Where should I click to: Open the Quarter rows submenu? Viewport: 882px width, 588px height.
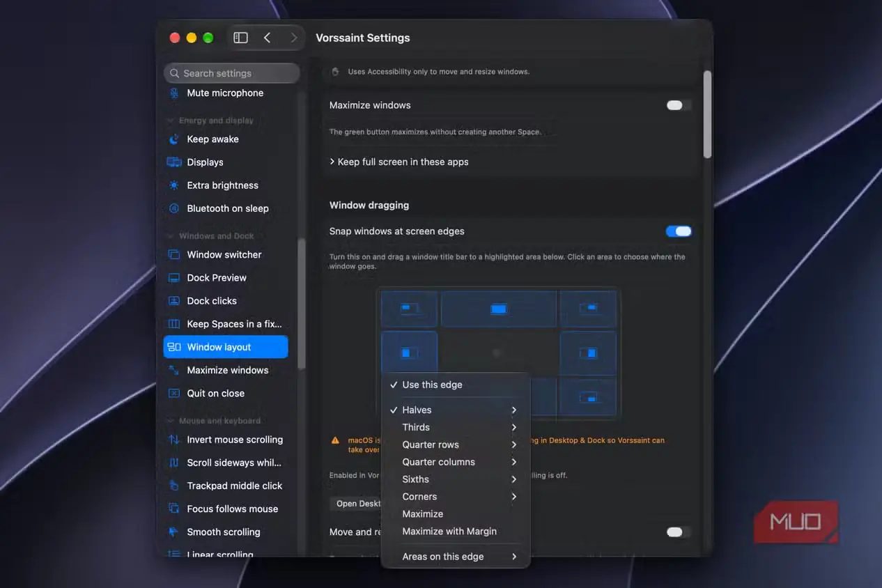(x=514, y=444)
